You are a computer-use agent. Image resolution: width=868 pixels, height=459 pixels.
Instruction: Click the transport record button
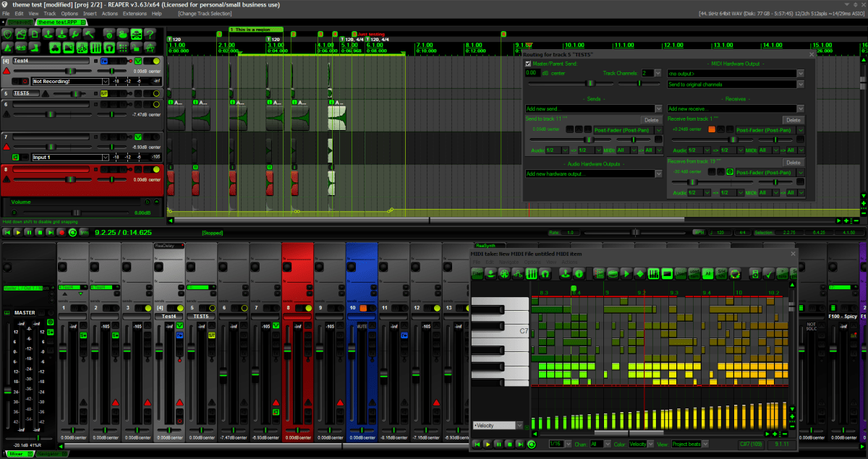click(x=61, y=232)
